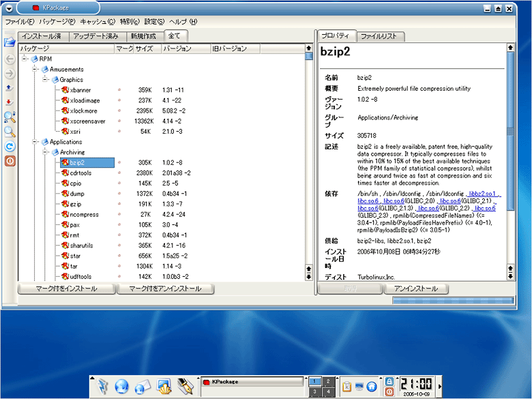Toggle the mark dot for bzip2
Image resolution: width=532 pixels, height=399 pixels.
point(119,162)
